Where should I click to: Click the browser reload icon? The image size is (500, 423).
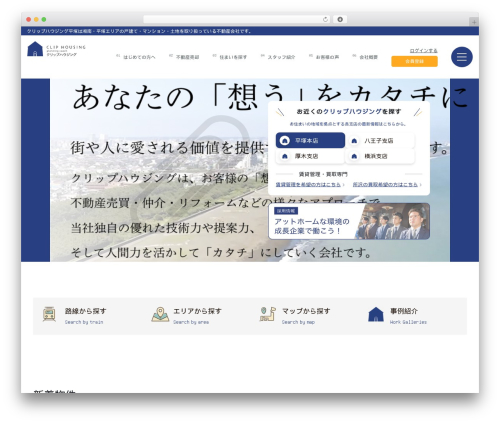coord(325,19)
